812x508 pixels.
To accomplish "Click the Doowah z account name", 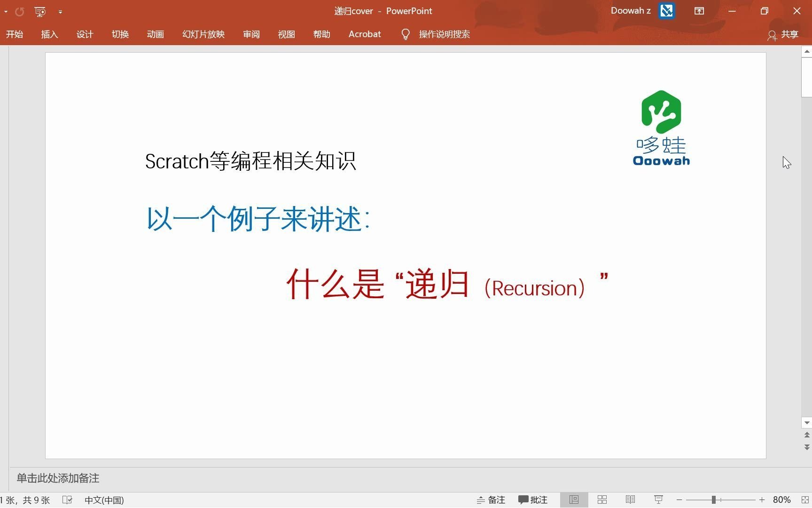I will [x=631, y=11].
